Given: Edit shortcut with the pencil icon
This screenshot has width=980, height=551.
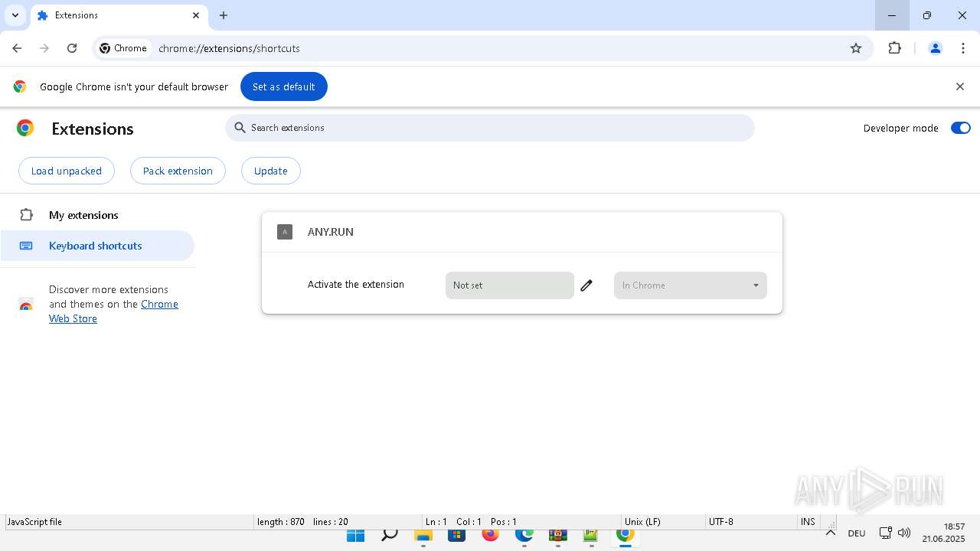Looking at the screenshot, I should click(x=586, y=285).
